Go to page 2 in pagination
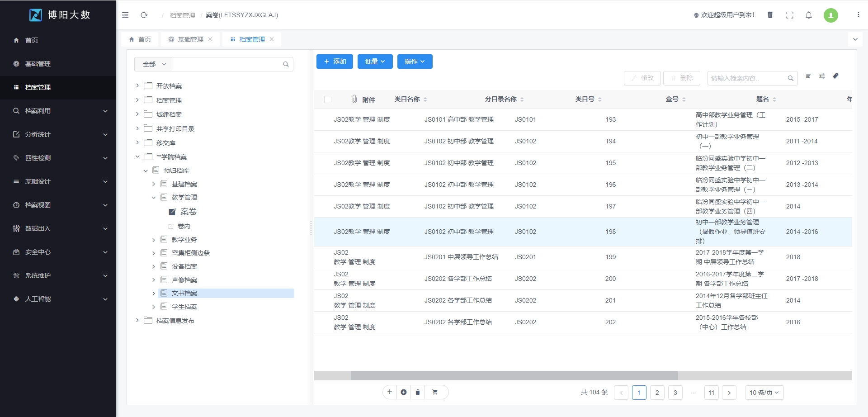868x417 pixels. tap(657, 393)
